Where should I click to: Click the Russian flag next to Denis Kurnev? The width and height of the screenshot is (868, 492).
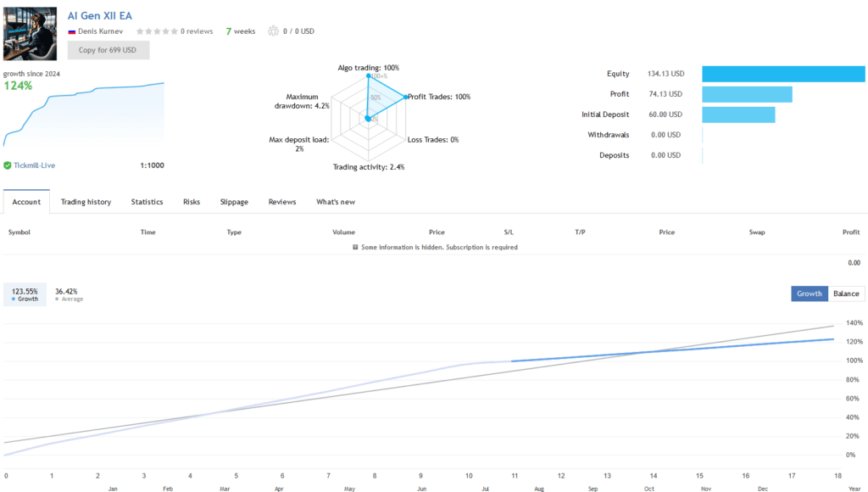pyautogui.click(x=72, y=31)
